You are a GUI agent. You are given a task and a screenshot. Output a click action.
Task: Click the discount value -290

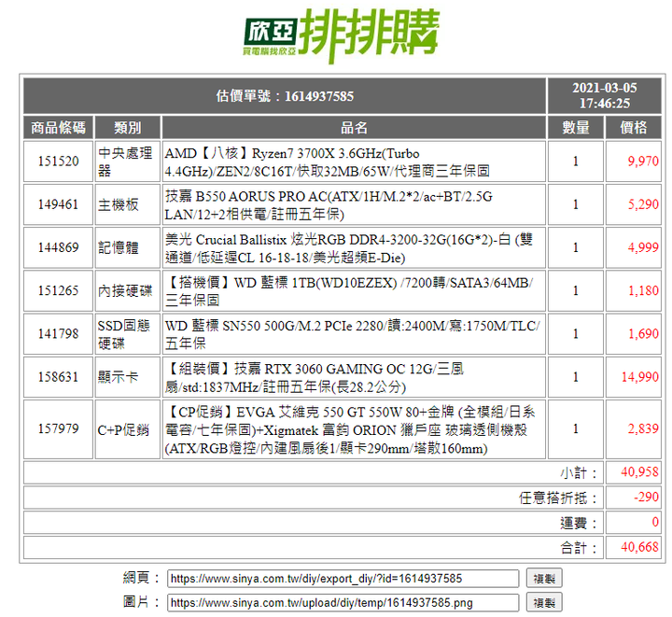pos(646,497)
